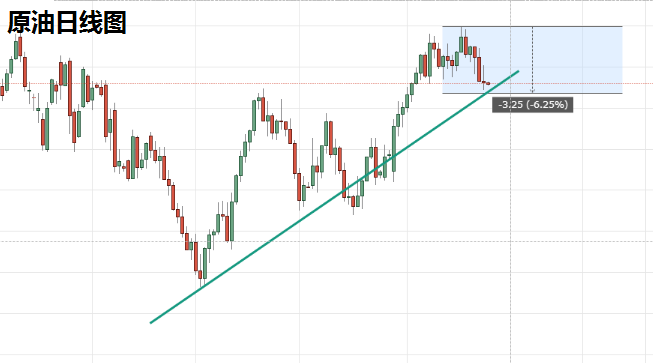Image resolution: width=653 pixels, height=363 pixels.
Task: Select the tall green candle beneath the title
Action: coord(16,49)
